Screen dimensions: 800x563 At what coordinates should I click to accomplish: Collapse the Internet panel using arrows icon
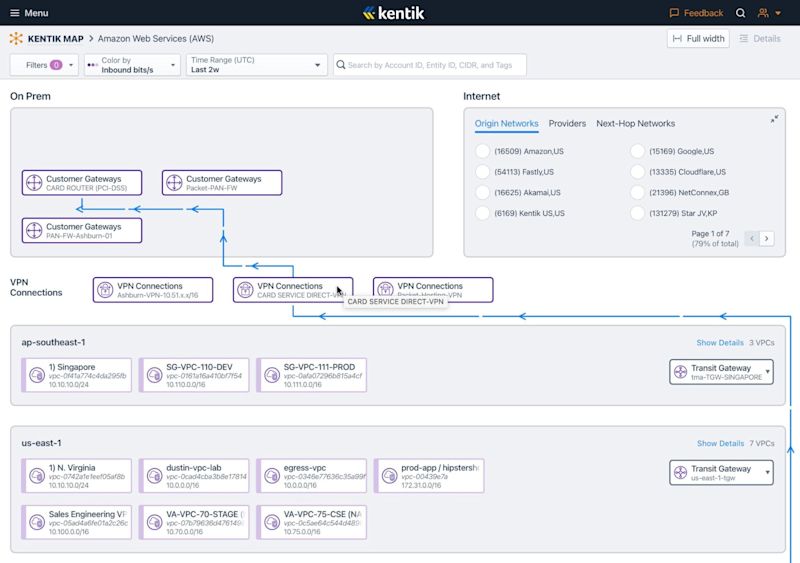(x=774, y=119)
